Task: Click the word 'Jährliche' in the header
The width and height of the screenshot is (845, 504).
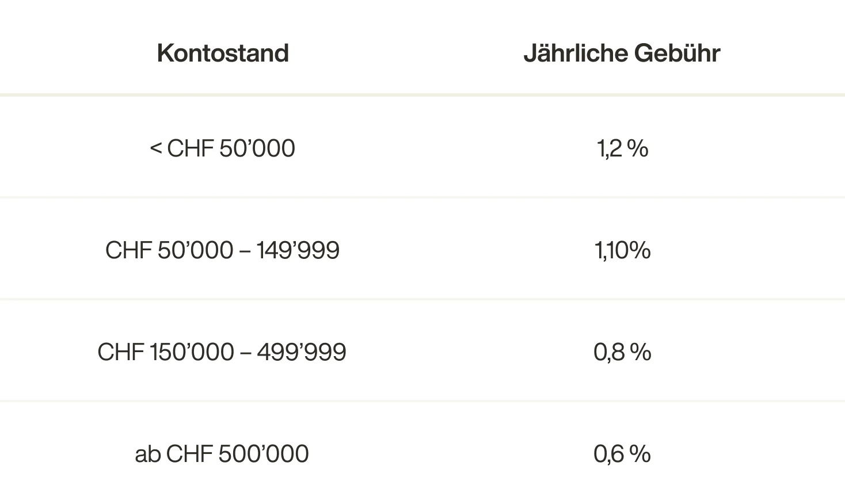Action: [x=576, y=53]
